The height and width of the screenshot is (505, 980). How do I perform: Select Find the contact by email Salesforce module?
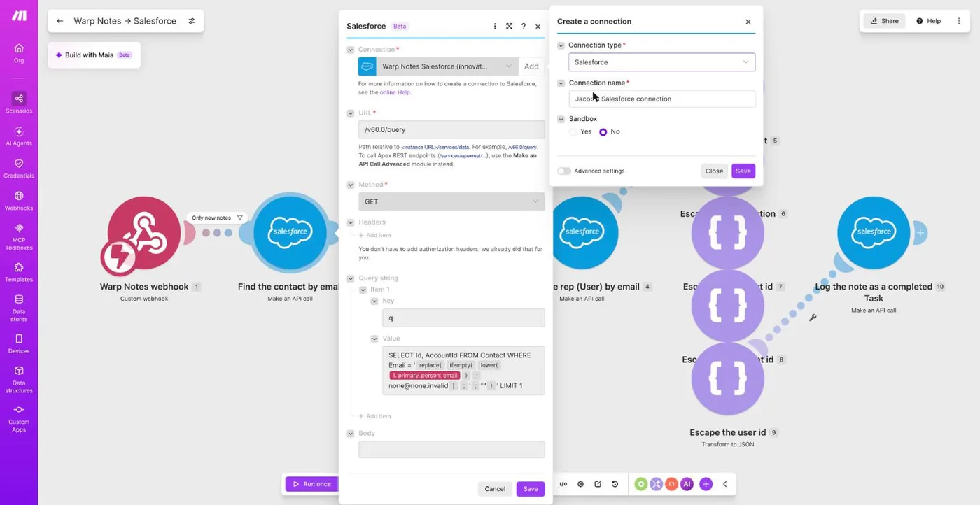289,232
